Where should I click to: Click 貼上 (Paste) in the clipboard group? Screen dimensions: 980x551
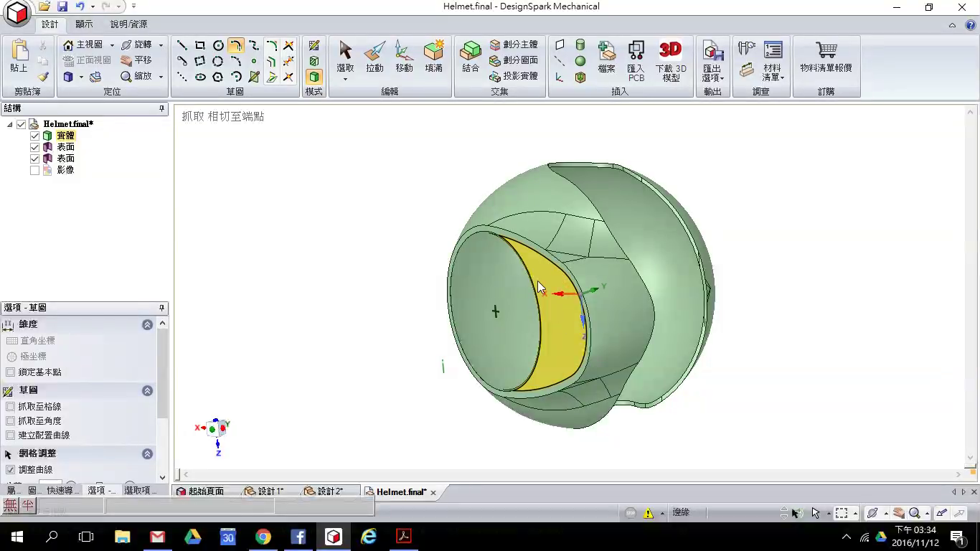click(19, 56)
